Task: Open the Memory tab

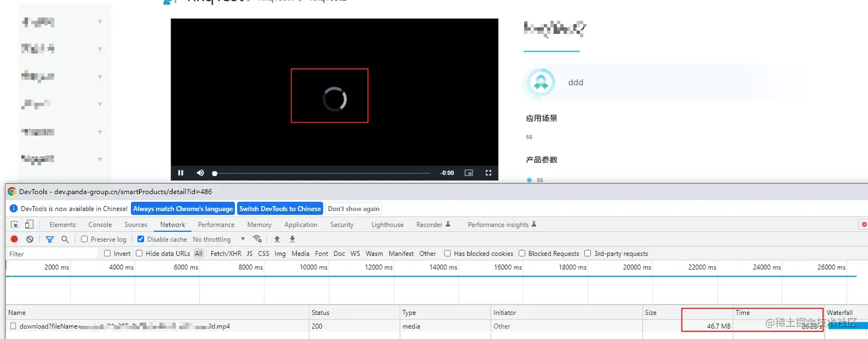Action: [259, 225]
